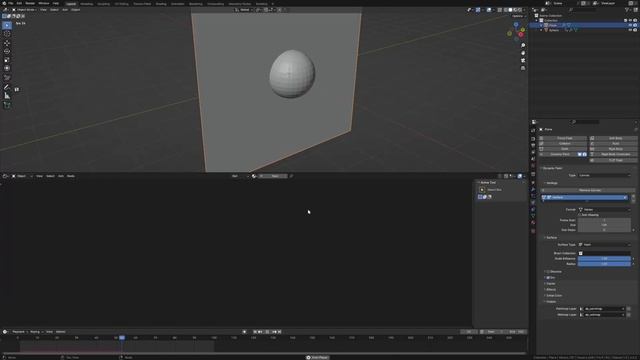Click the Rigid Body physics button
The image size is (640, 360).
point(613,149)
